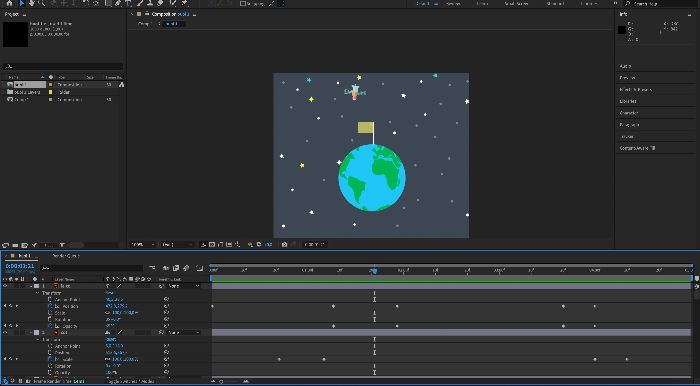Enable Motion Blur for the composition
Screen dimensions: 700x386
tap(186, 268)
